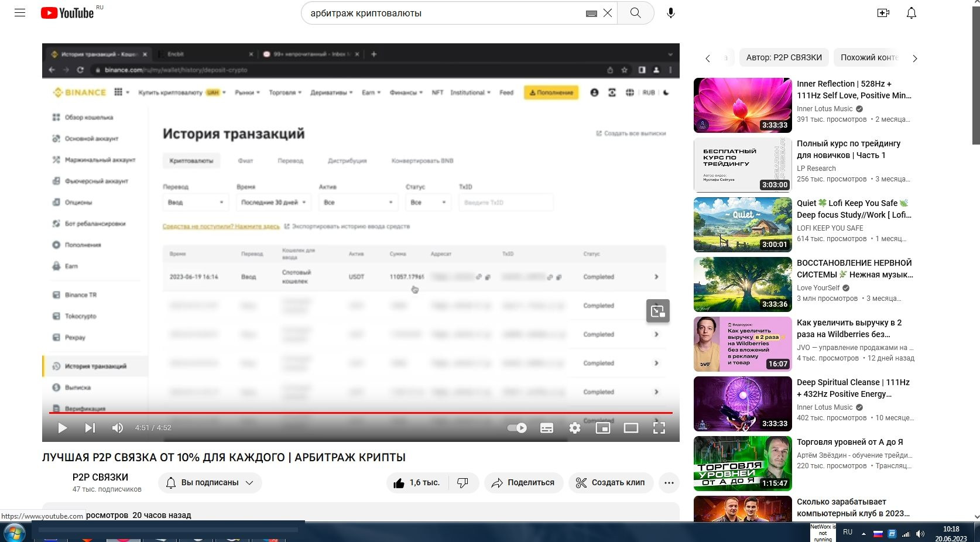
Task: Toggle the autoplay switch
Action: pyautogui.click(x=517, y=428)
